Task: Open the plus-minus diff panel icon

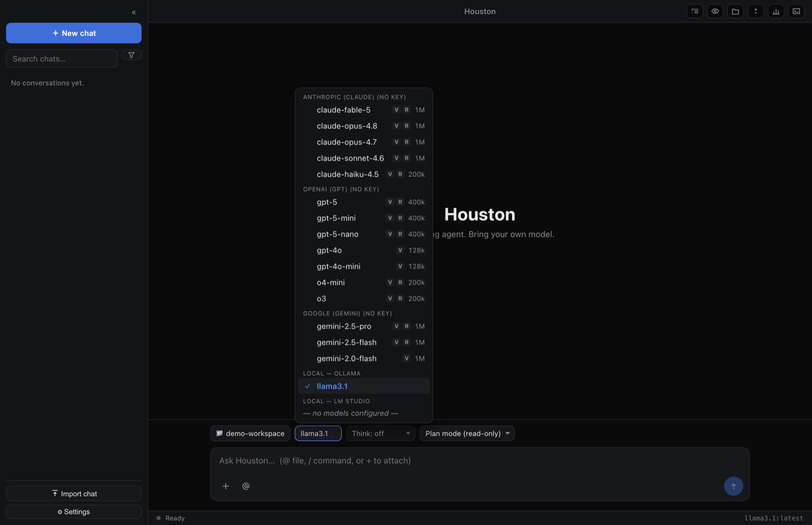Action: coord(756,11)
